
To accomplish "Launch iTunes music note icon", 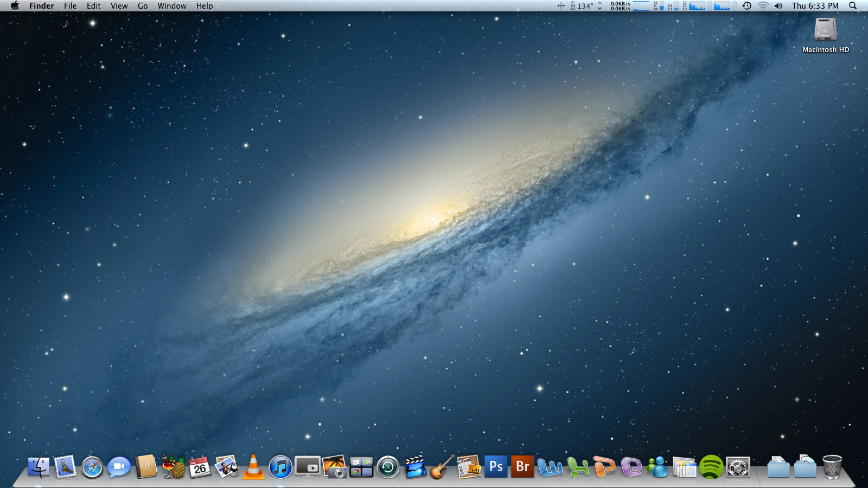I will pyautogui.click(x=280, y=467).
